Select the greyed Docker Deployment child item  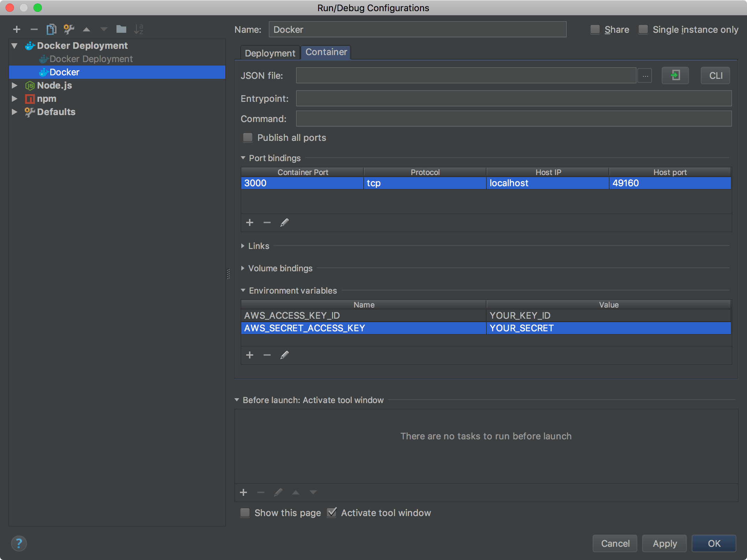91,59
